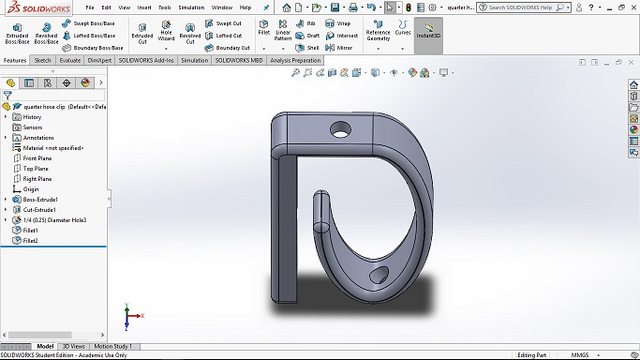Open the DimXpertManager tab

(x=67, y=83)
